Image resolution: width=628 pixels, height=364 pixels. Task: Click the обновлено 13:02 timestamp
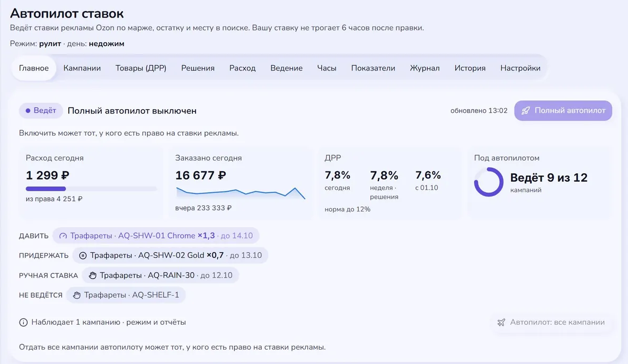(479, 111)
